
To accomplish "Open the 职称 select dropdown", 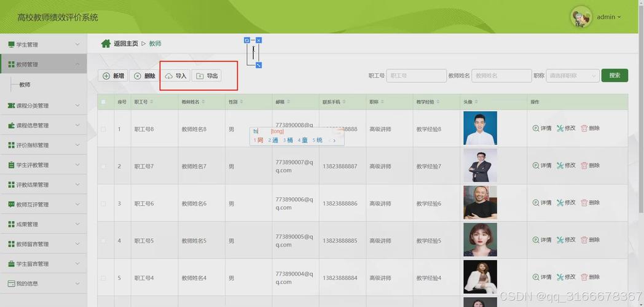I will 573,76.
